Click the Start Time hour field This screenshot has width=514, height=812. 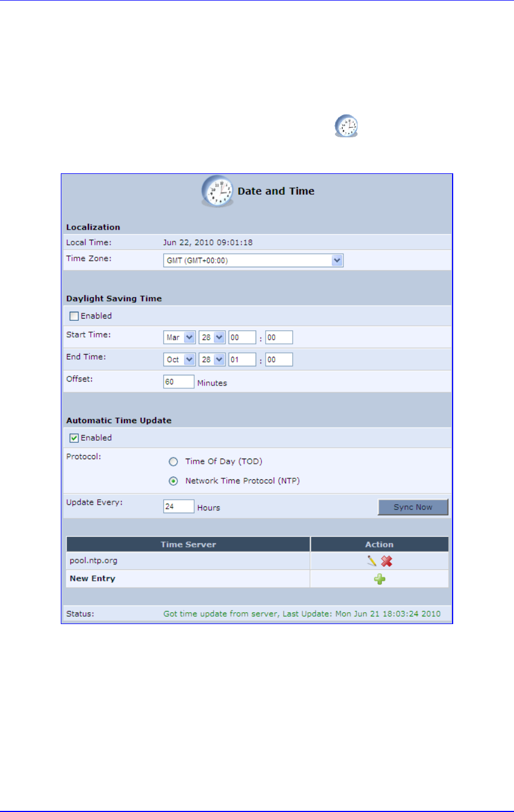(243, 338)
